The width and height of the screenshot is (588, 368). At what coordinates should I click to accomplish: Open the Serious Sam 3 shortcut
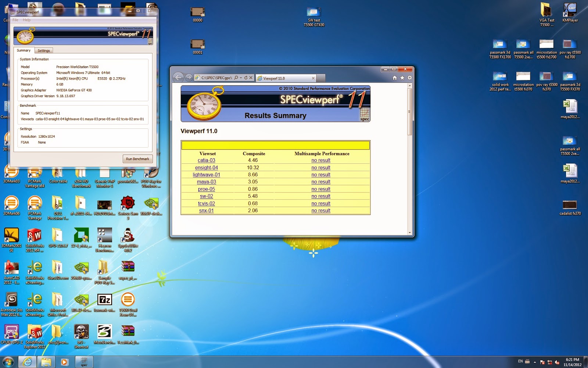pyautogui.click(x=128, y=208)
